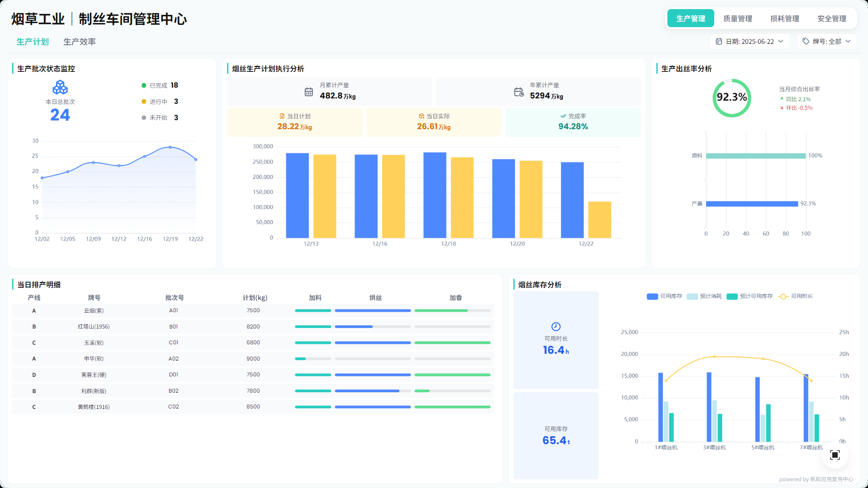Switch to 质量管理 tab
868x488 pixels.
[737, 19]
